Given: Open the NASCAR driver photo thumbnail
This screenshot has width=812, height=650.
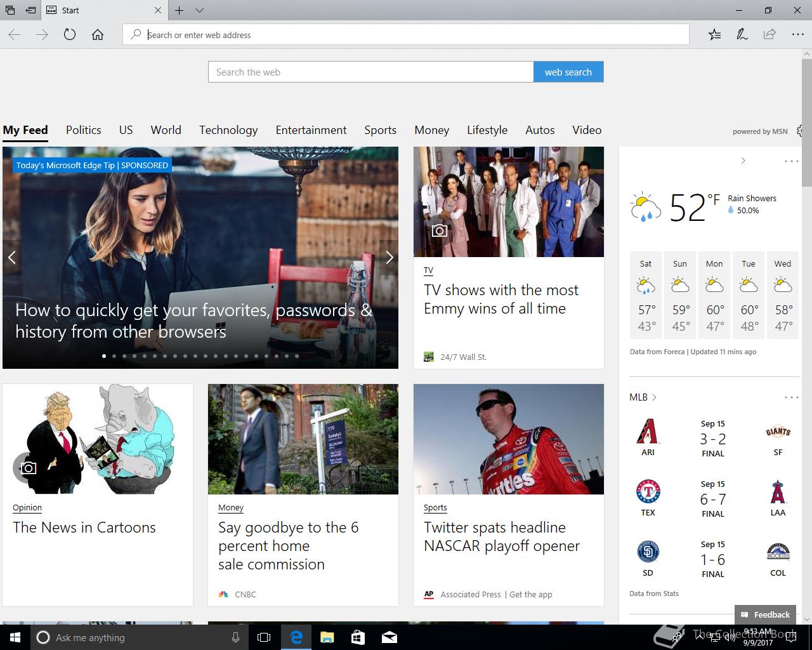Looking at the screenshot, I should (x=509, y=439).
